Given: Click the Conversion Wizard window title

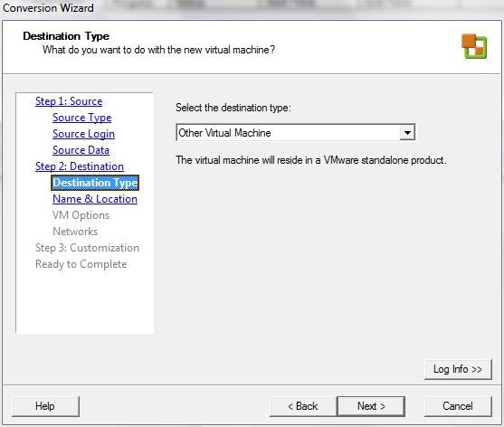Looking at the screenshot, I should [48, 8].
